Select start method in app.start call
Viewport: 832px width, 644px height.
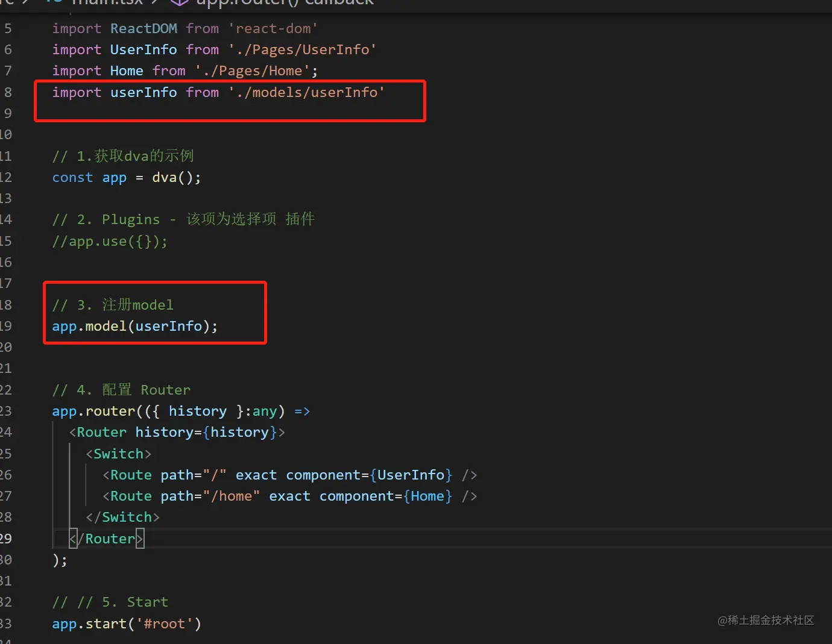[x=106, y=624]
